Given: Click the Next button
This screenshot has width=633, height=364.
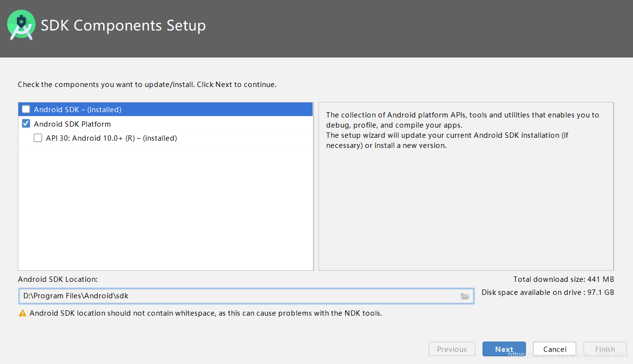Looking at the screenshot, I should click(504, 349).
